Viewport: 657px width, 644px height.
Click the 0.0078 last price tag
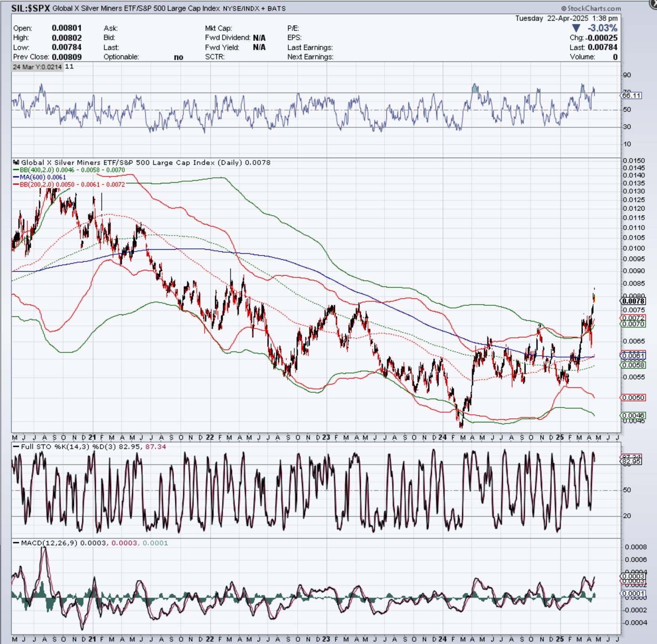(x=634, y=301)
